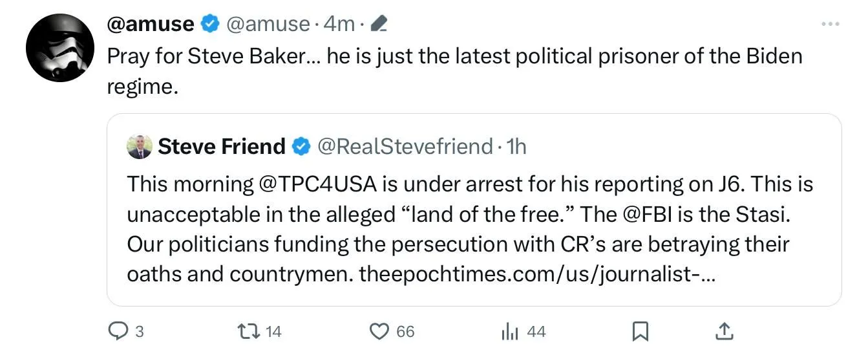The width and height of the screenshot is (868, 357).
Task: Open the three-dot more options menu
Action: click(x=829, y=24)
